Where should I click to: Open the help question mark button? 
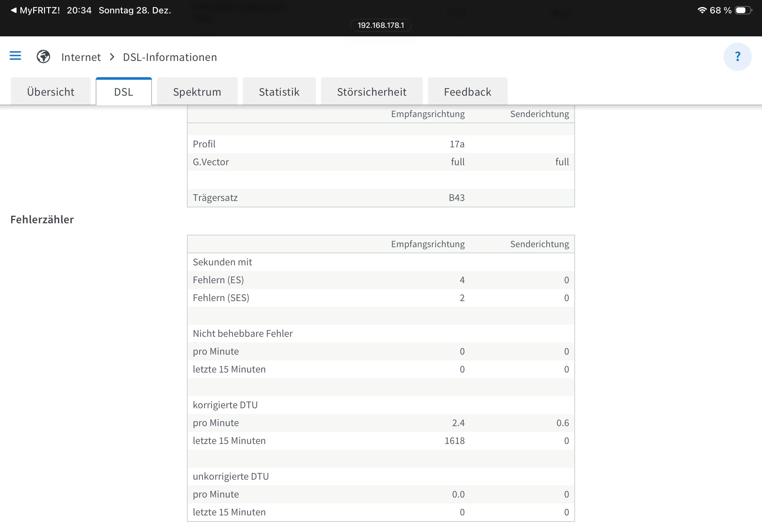(x=737, y=57)
